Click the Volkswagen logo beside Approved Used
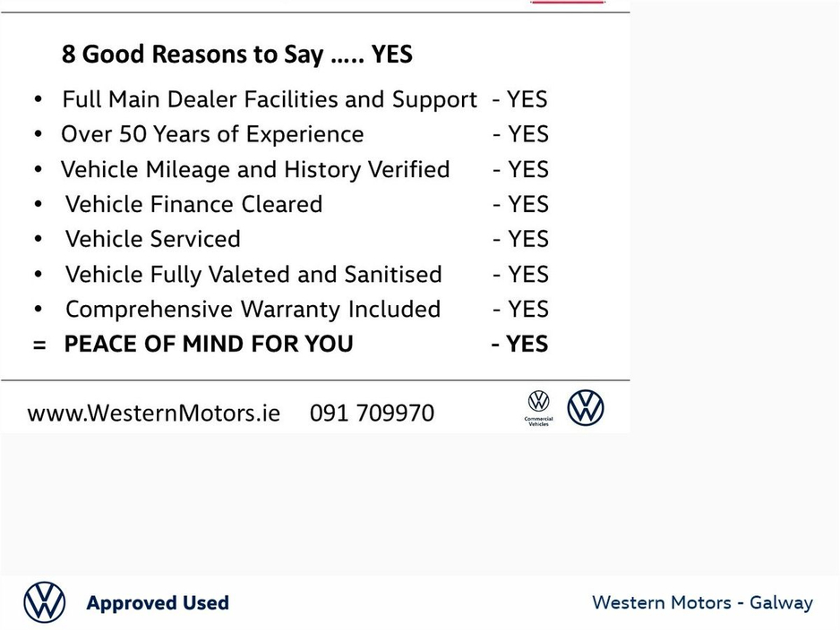This screenshot has height=630, width=840. [x=45, y=602]
